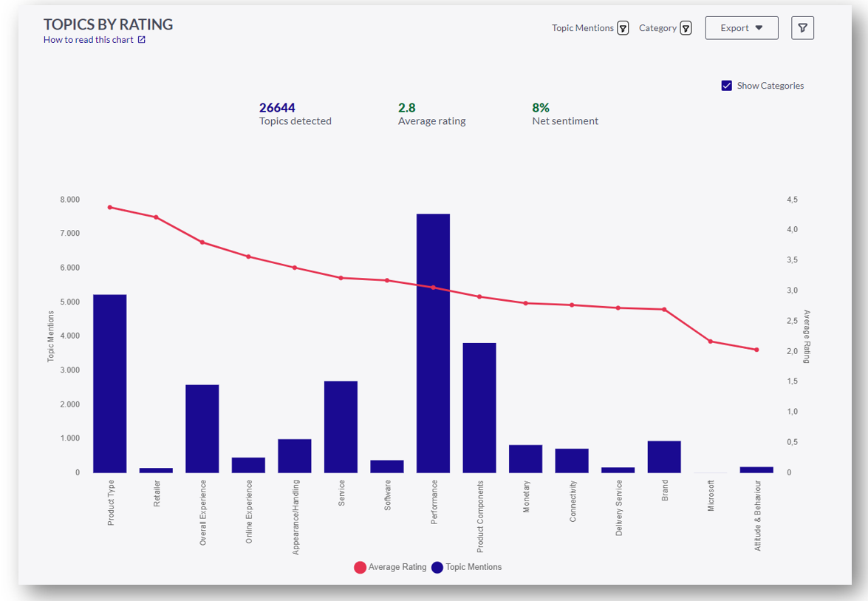This screenshot has width=868, height=601.
Task: Click the standalone filter icon in top-right corner
Action: 802,27
